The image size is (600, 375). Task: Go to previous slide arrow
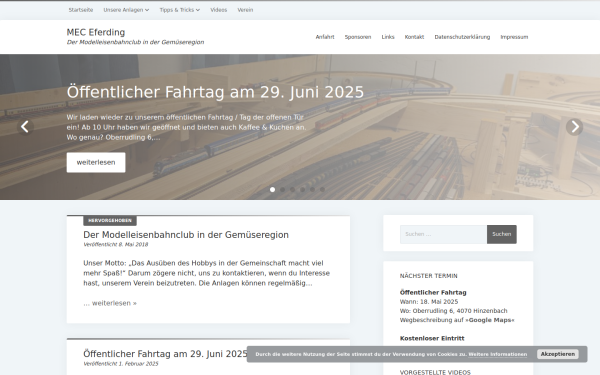coord(25,127)
